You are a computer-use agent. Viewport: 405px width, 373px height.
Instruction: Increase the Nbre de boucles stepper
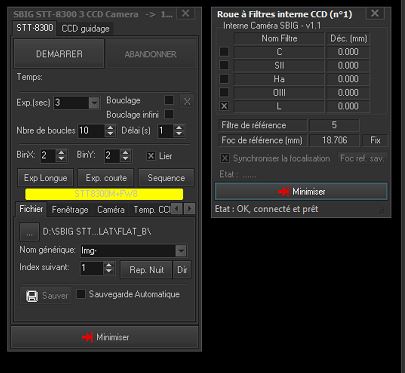[x=110, y=128]
